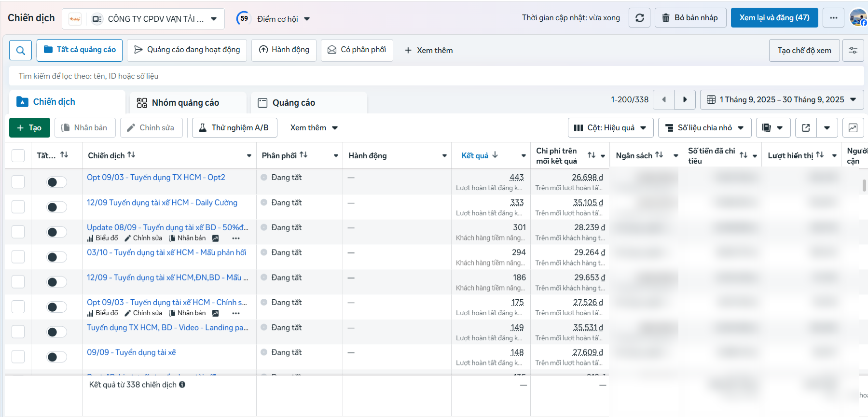Switch to Nhóm quảng cáo tab
Viewport: 868px width, 417px height.
(188, 103)
